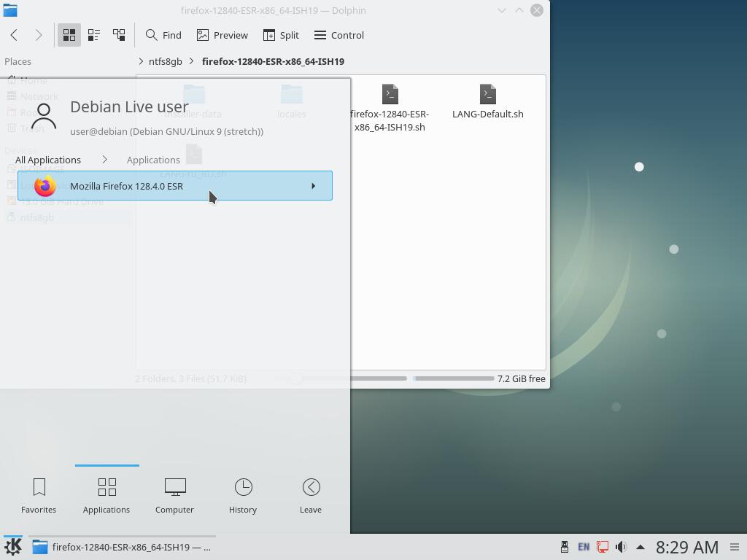Click the Firefox logo icon in launcher
The height and width of the screenshot is (560, 747).
point(45,186)
